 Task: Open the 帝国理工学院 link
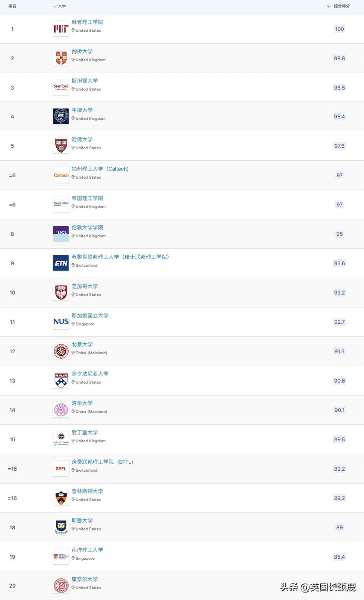pos(87,199)
